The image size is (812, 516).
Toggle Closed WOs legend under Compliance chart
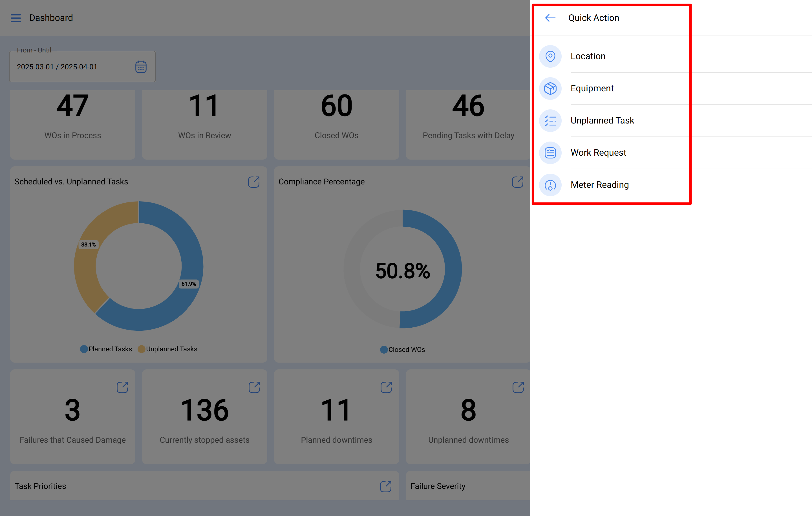[x=402, y=349]
